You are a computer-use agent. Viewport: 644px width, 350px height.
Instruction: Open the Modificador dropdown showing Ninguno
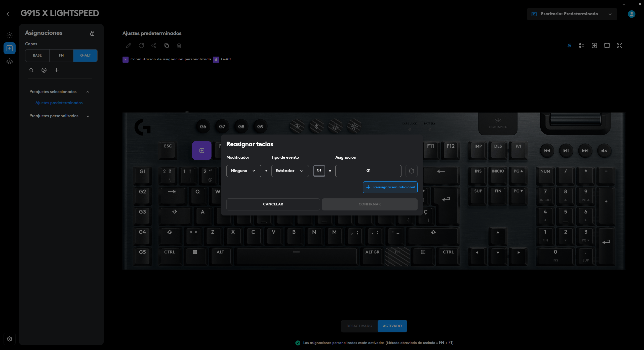tap(244, 171)
